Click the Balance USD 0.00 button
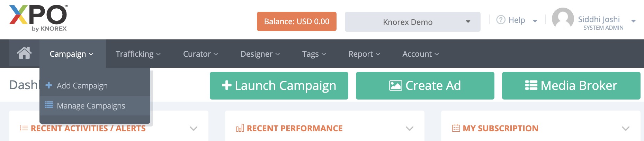Image resolution: width=644 pixels, height=141 pixels. point(296,21)
